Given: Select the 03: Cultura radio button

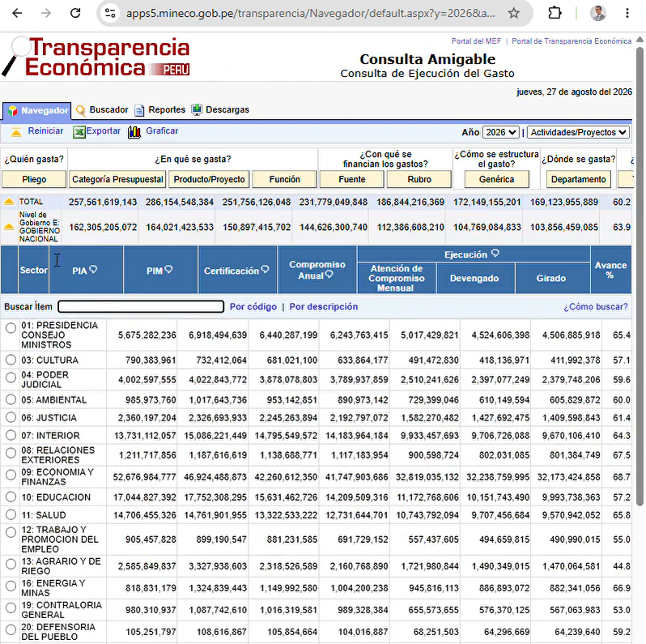Looking at the screenshot, I should tap(11, 360).
